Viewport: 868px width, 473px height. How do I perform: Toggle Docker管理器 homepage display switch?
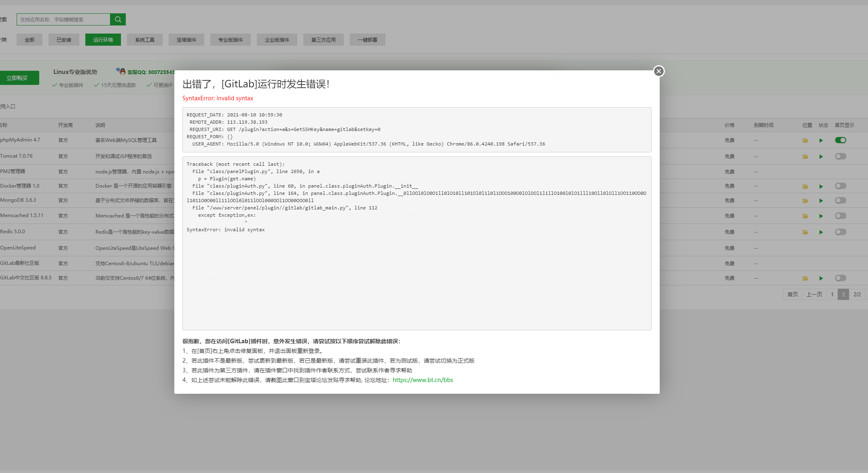840,186
